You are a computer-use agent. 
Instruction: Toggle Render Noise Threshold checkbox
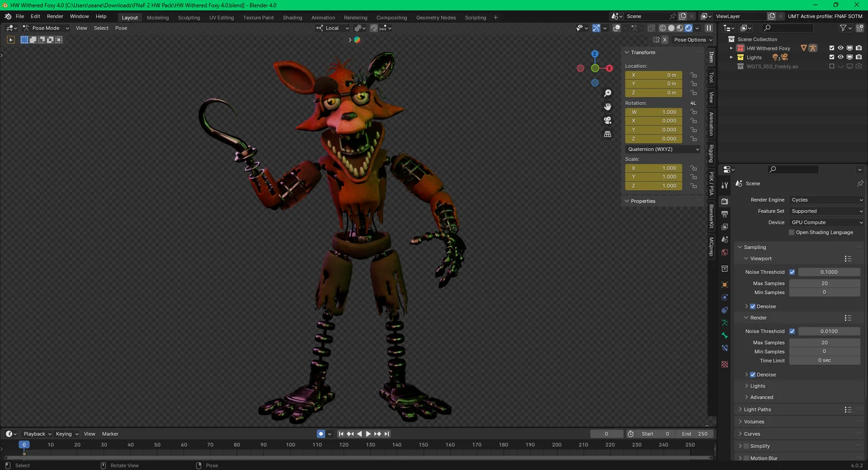point(792,331)
